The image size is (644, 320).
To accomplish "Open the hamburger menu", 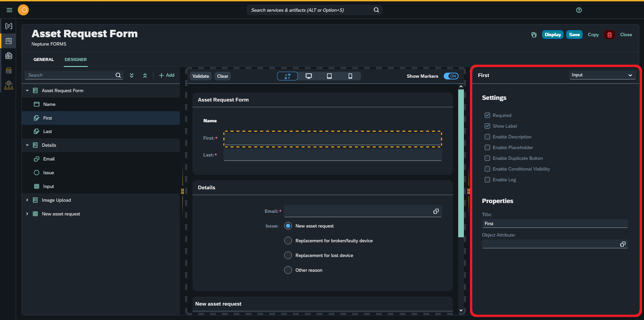I will 9,10.
